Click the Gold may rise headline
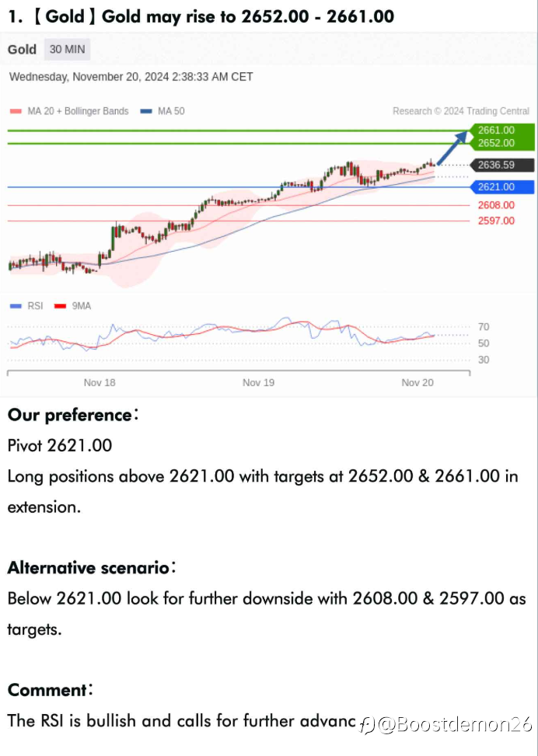The width and height of the screenshot is (538, 756). pos(201,16)
